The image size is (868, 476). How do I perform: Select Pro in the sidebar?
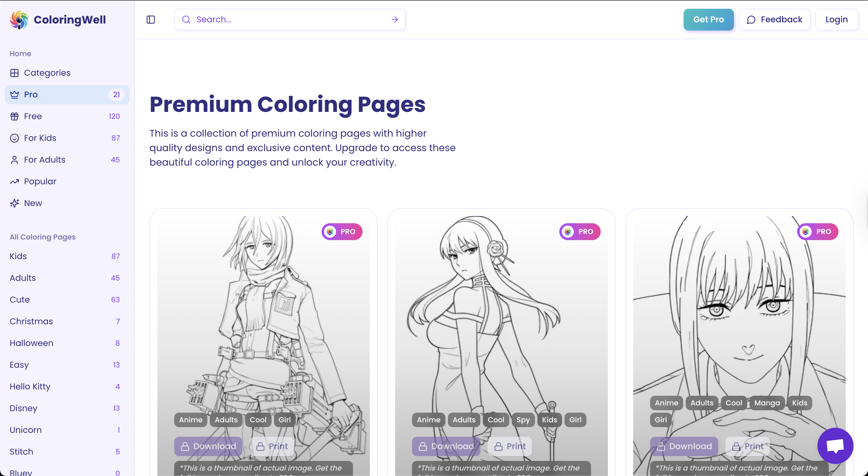coord(67,94)
